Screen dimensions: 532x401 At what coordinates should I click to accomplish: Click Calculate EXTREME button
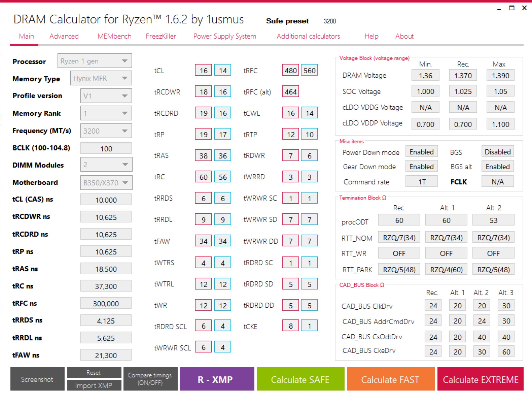(x=480, y=379)
